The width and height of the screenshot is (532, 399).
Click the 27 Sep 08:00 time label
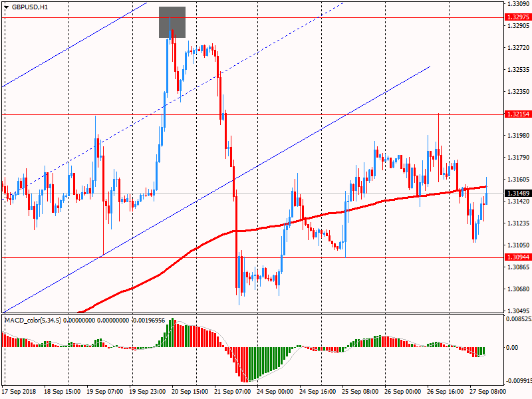[x=487, y=391]
